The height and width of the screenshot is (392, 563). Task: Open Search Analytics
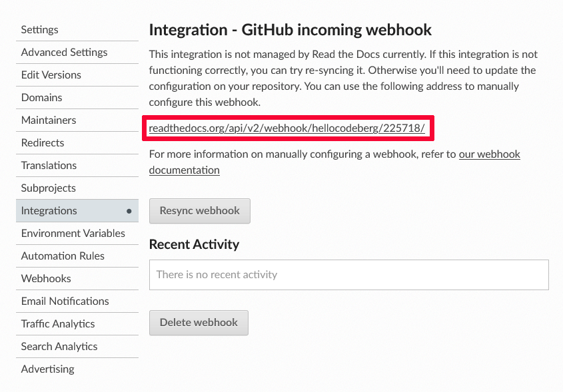(x=57, y=346)
